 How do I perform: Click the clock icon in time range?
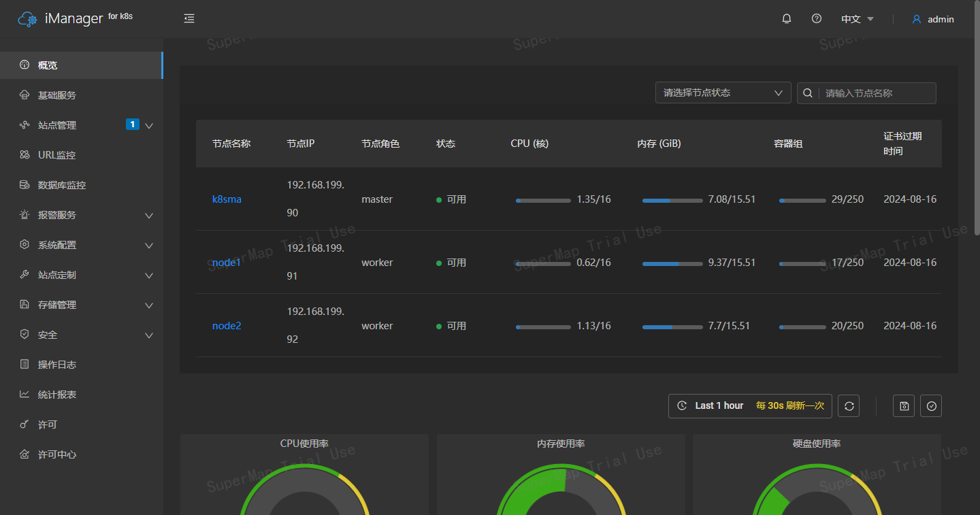(682, 405)
